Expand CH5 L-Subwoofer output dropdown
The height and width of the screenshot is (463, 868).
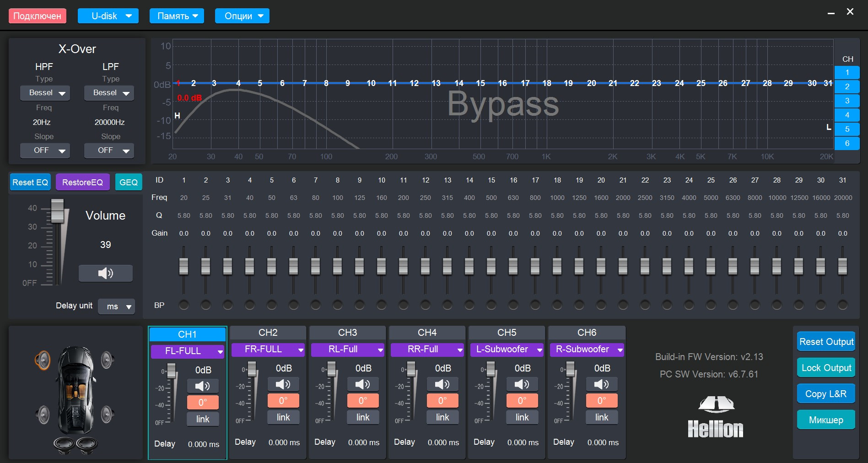tap(507, 350)
